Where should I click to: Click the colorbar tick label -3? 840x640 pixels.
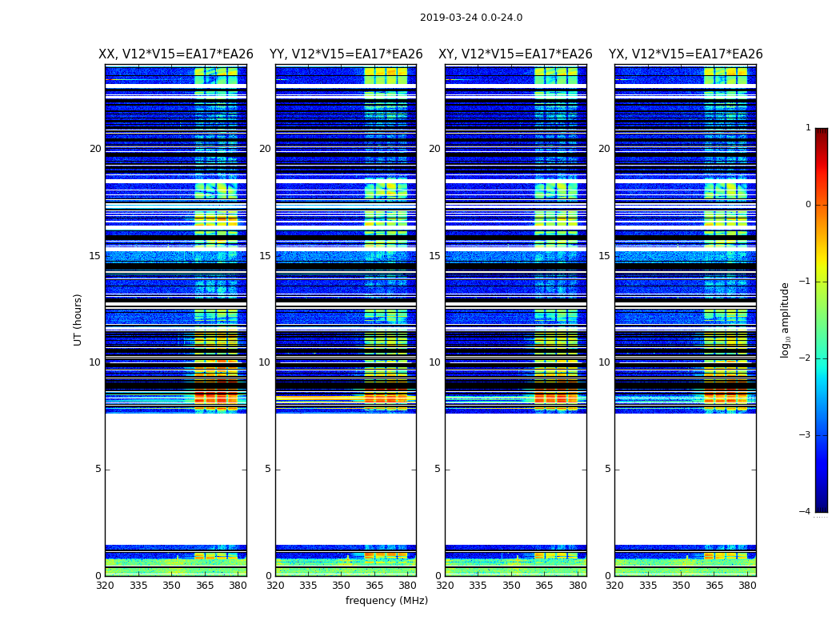tap(805, 435)
